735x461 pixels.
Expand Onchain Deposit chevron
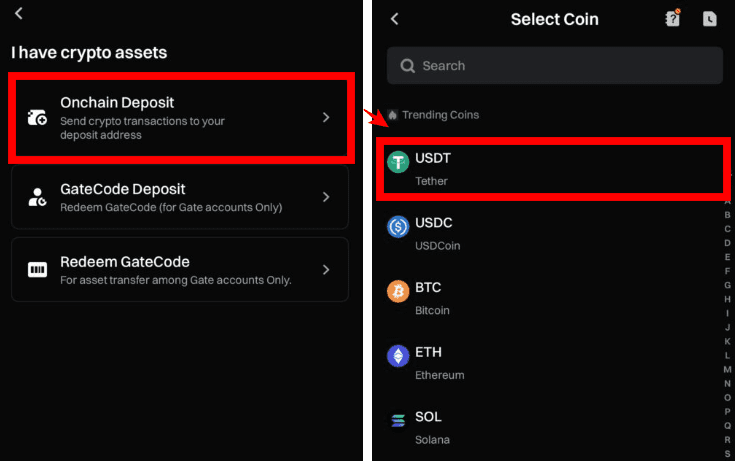(326, 118)
